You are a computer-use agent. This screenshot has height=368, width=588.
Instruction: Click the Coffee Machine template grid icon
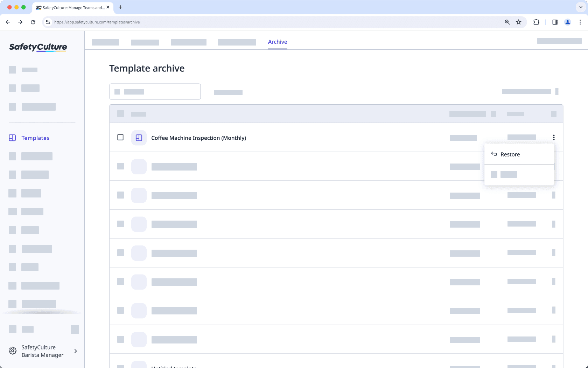pyautogui.click(x=139, y=138)
